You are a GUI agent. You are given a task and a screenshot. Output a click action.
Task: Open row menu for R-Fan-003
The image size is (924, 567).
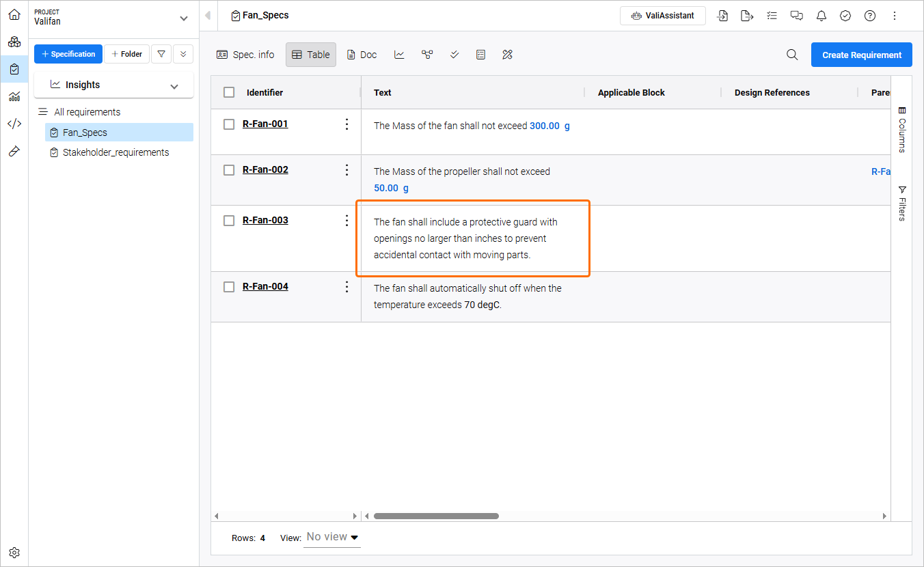coord(346,220)
